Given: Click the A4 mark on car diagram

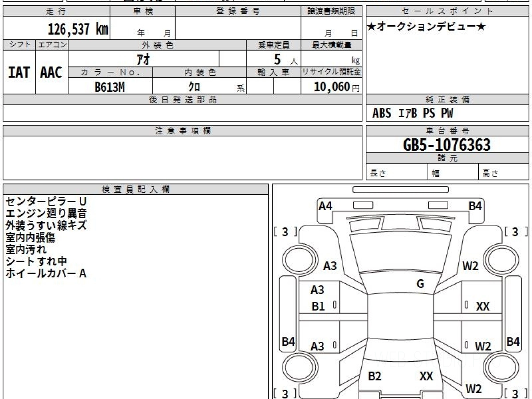Looking at the screenshot, I should click(326, 206).
